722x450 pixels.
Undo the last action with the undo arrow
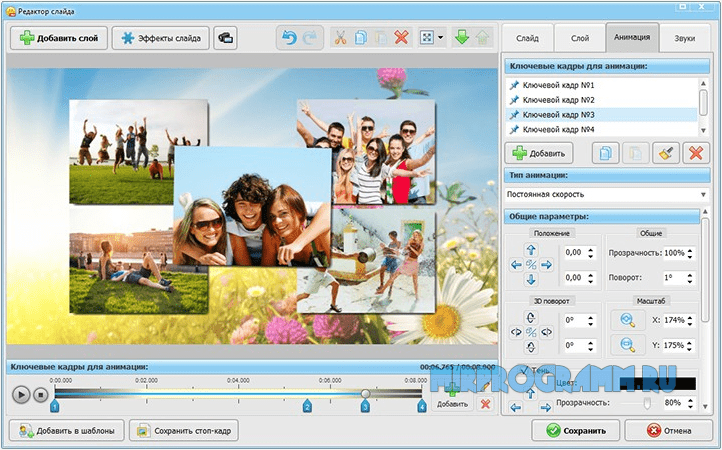click(289, 38)
